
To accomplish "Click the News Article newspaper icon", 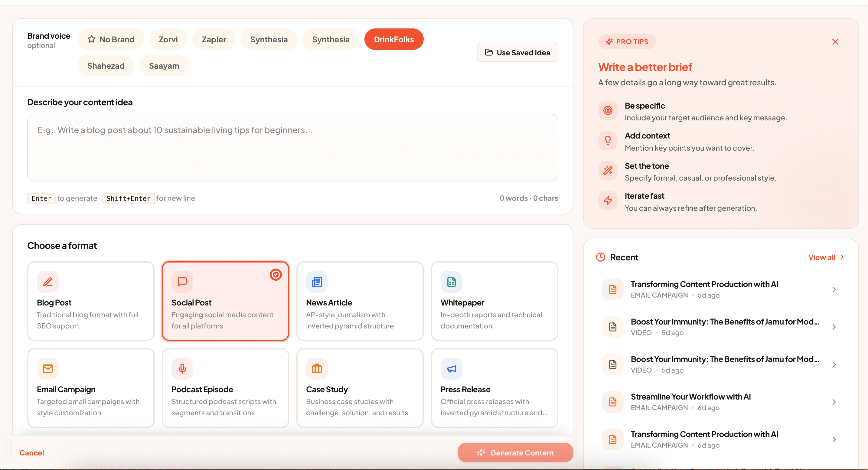I will (x=317, y=282).
